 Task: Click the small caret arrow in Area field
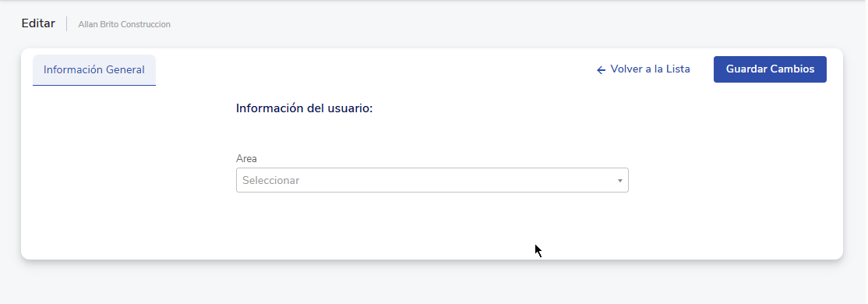(x=619, y=181)
